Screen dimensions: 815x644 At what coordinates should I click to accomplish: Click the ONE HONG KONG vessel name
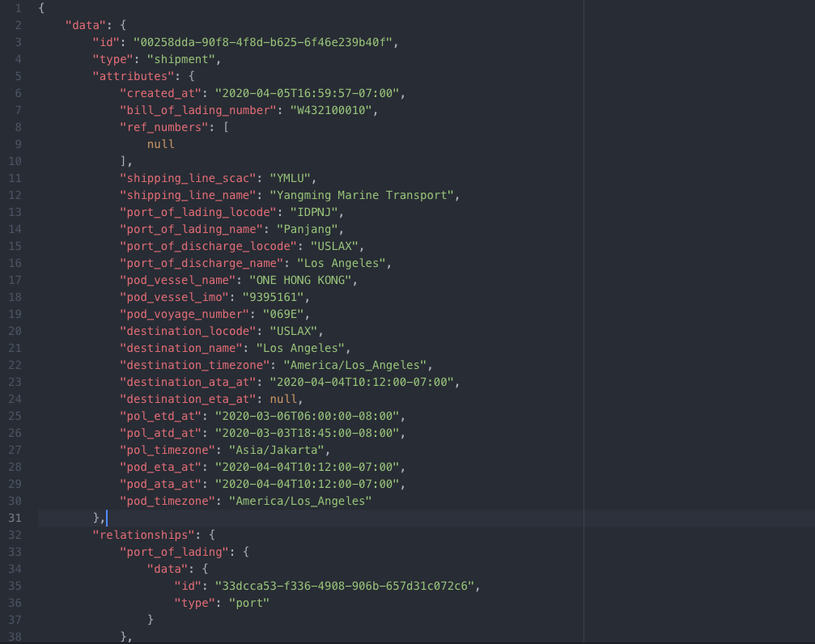tap(304, 280)
